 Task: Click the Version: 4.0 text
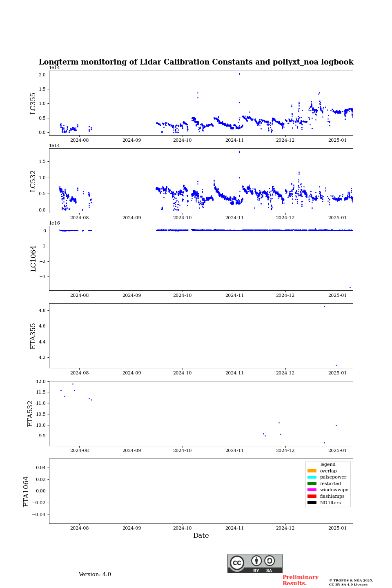pos(95,575)
